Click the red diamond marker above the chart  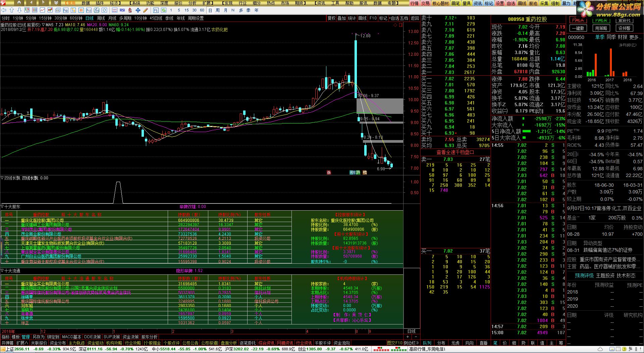click(x=395, y=25)
